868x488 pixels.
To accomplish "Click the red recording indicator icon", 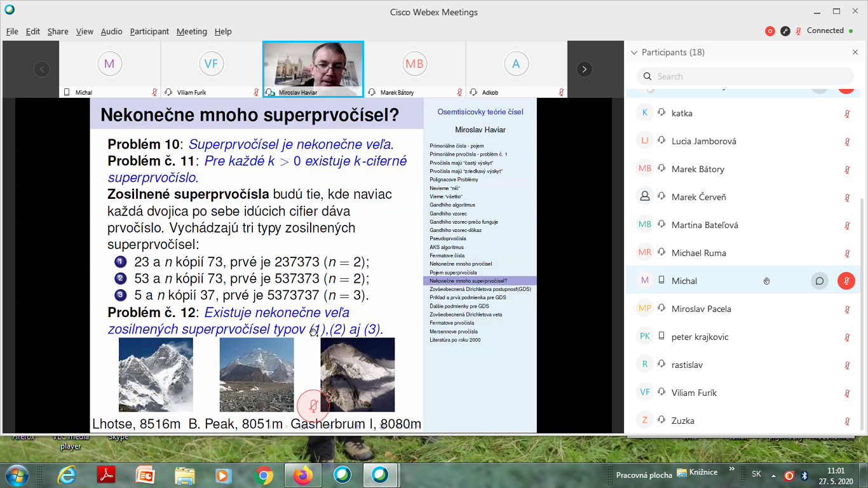I will click(x=770, y=30).
